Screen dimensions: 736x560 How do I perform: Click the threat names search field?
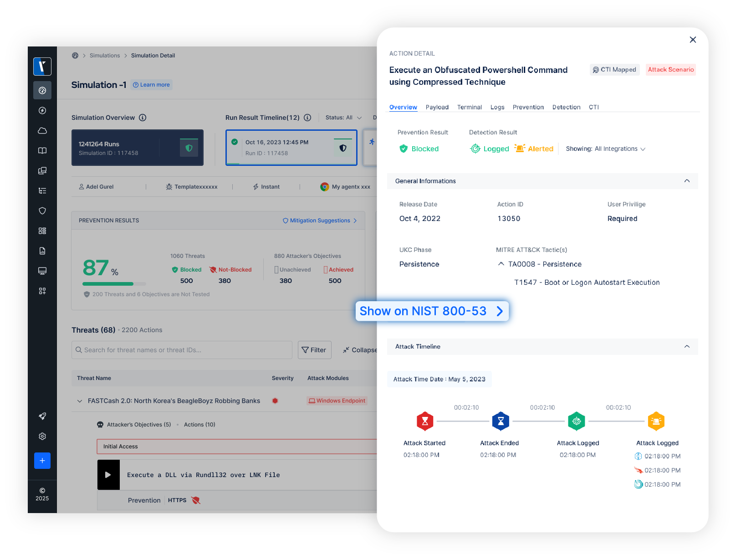[x=182, y=350]
